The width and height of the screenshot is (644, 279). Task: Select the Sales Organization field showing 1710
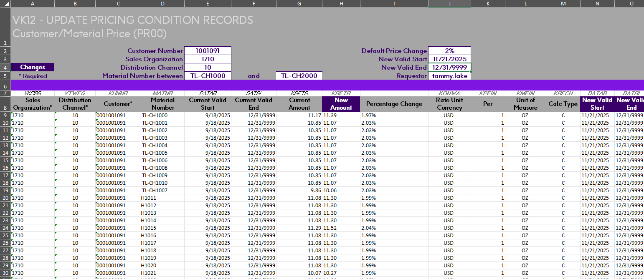coord(208,59)
